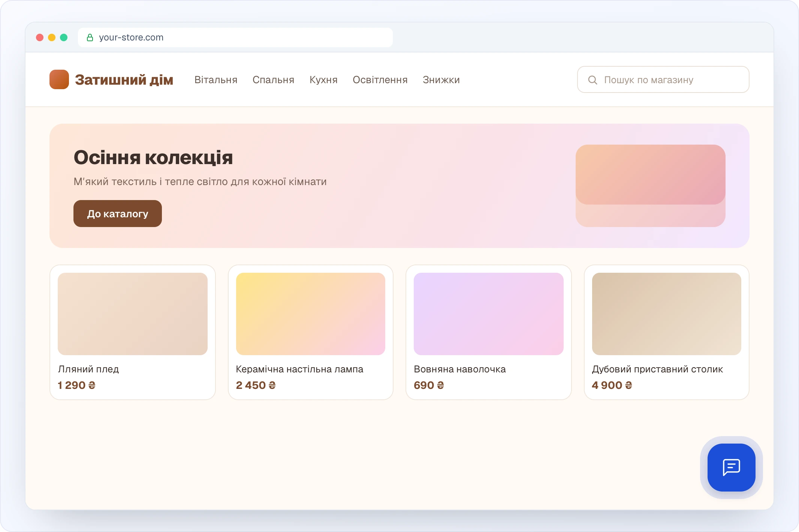Click the 690 ₴ price
The height and width of the screenshot is (532, 799).
[429, 385]
